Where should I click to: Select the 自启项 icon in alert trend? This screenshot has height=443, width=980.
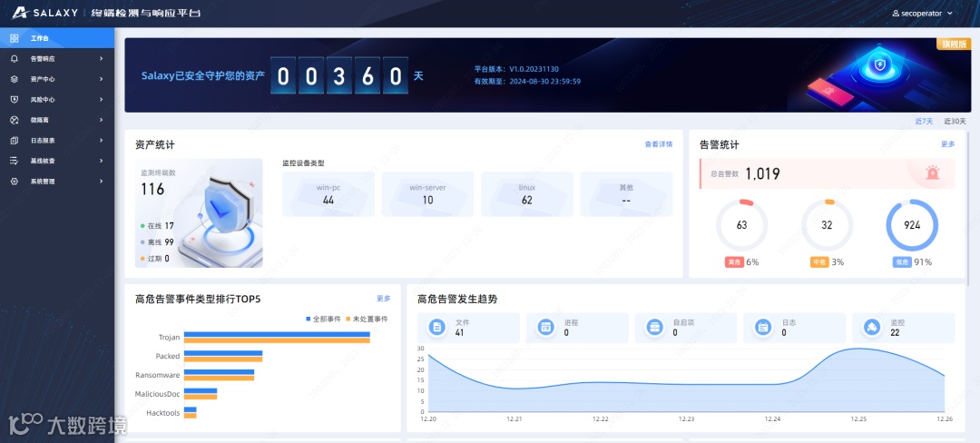654,328
